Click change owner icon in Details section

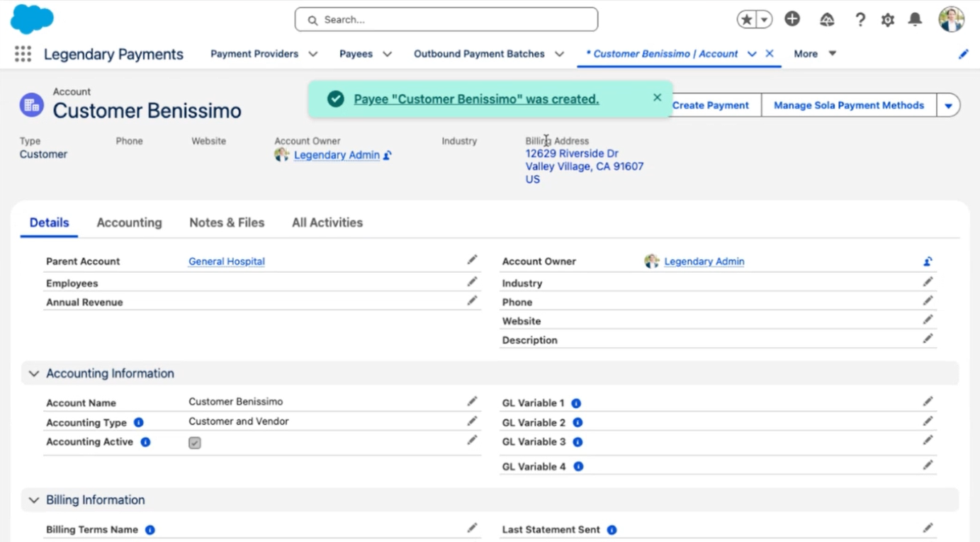pos(928,261)
